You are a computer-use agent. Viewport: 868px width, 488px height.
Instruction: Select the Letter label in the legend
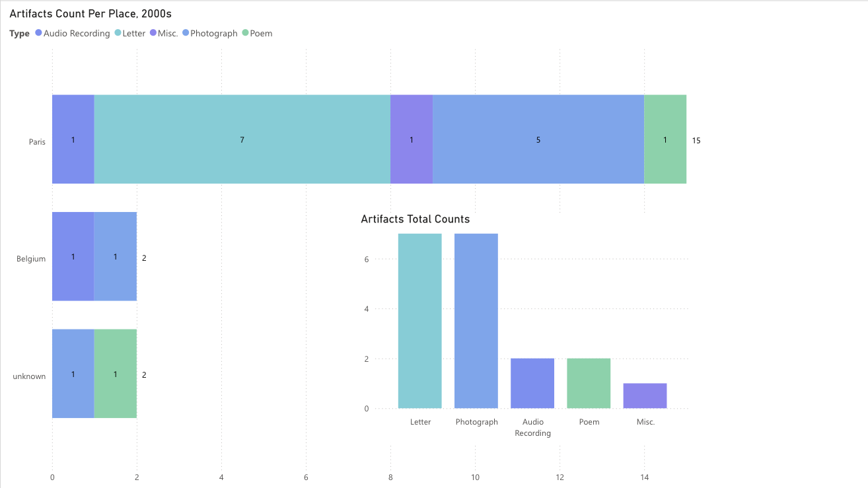(x=134, y=33)
